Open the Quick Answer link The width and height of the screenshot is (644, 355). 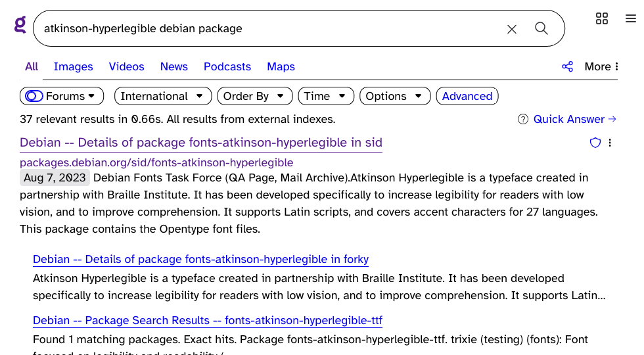574,119
